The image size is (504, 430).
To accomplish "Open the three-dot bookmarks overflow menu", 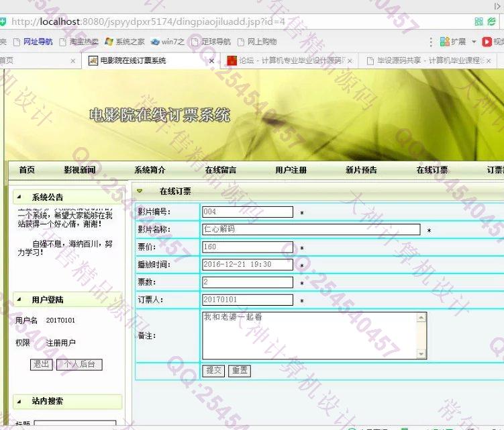I will pos(431,42).
